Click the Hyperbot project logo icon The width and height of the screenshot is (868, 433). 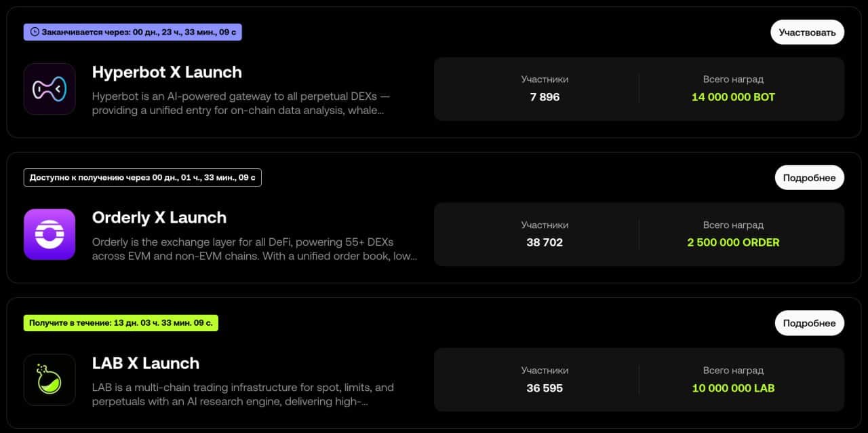pyautogui.click(x=50, y=89)
